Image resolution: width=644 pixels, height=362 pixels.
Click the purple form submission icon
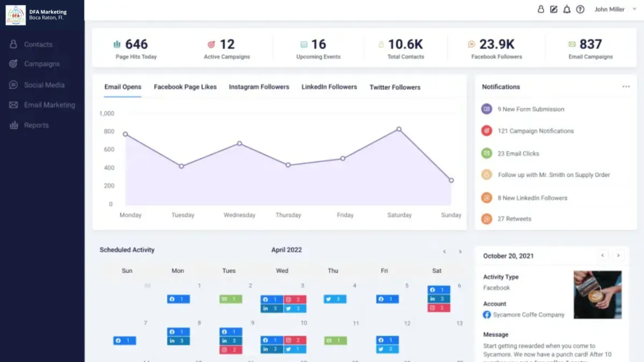(486, 109)
